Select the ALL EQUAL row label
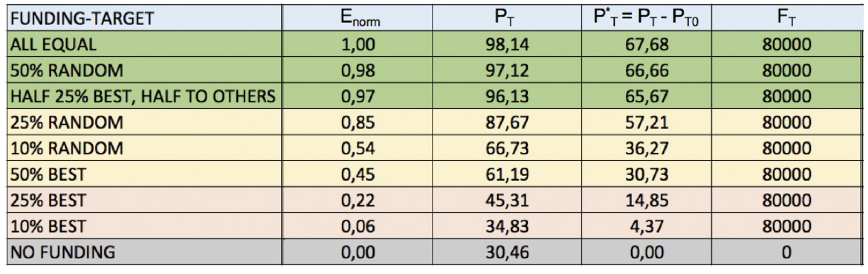The width and height of the screenshot is (868, 274). click(x=54, y=45)
